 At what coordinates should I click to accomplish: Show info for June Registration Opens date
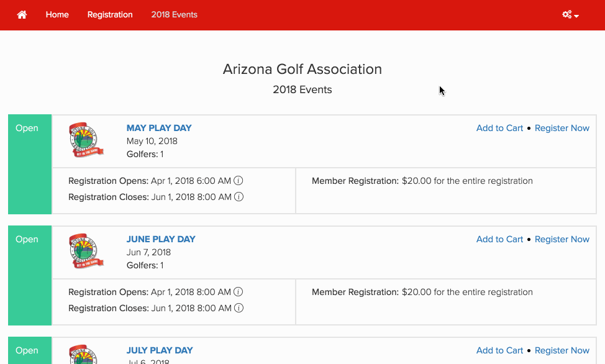click(x=239, y=292)
